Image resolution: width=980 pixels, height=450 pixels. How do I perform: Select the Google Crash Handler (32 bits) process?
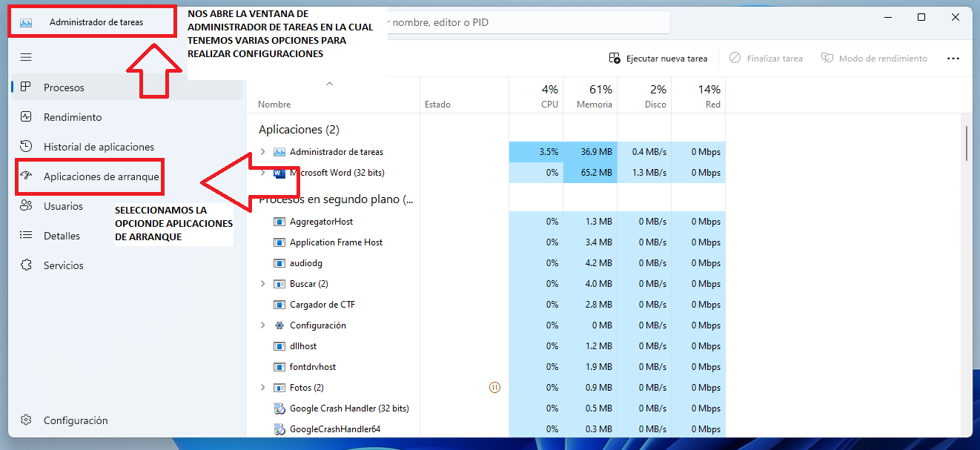348,408
